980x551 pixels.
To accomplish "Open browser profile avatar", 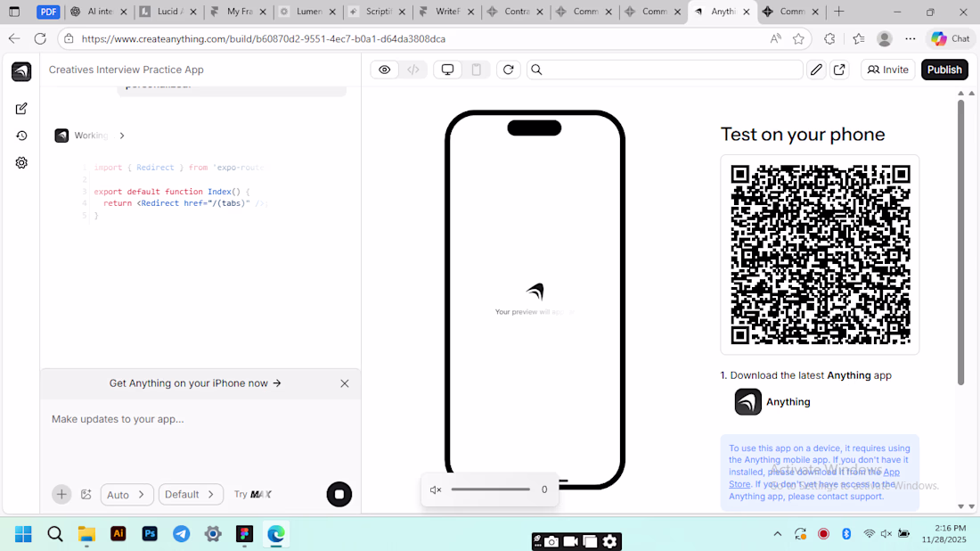I will click(x=885, y=38).
